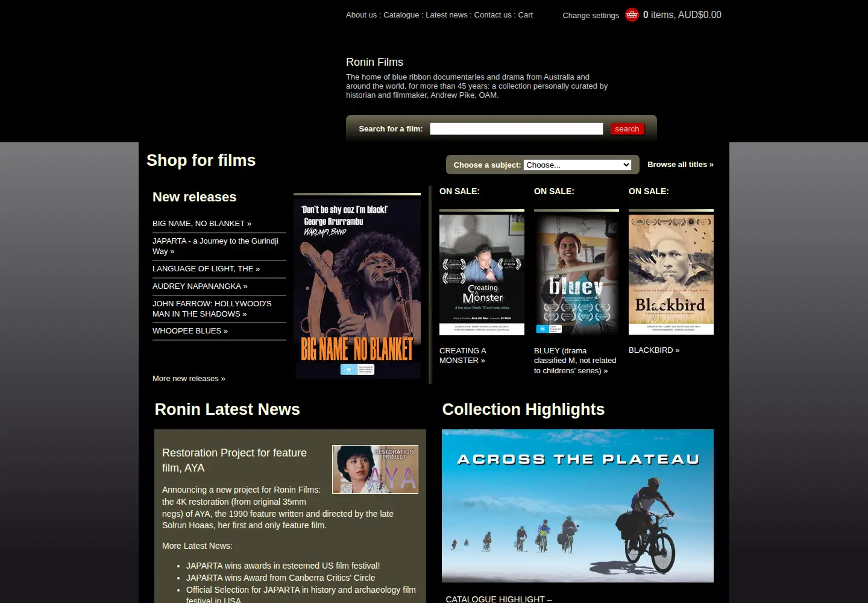Image resolution: width=868 pixels, height=603 pixels.
Task: Open Restoration Project for feature film, AYA headline
Action: tap(234, 460)
